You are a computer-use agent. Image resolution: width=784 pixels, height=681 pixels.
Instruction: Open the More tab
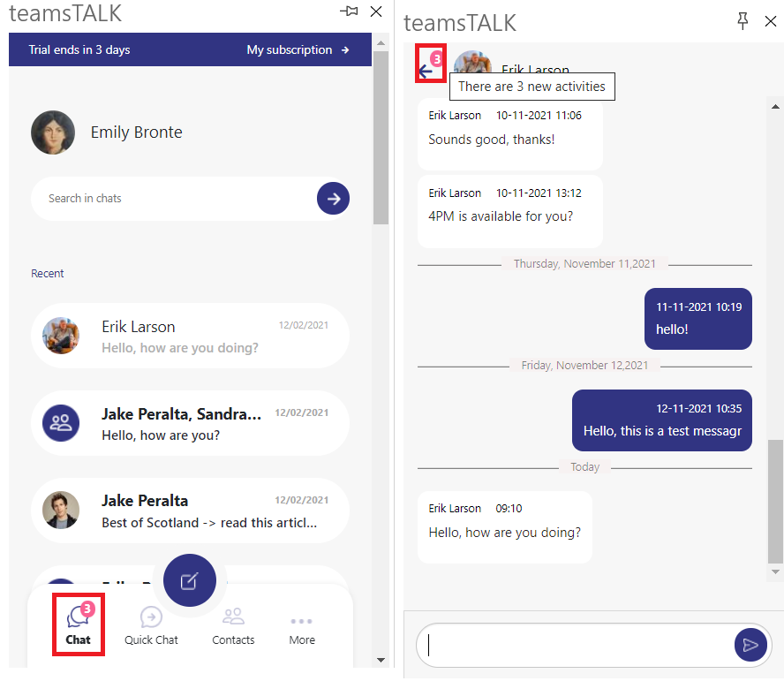[x=302, y=631]
